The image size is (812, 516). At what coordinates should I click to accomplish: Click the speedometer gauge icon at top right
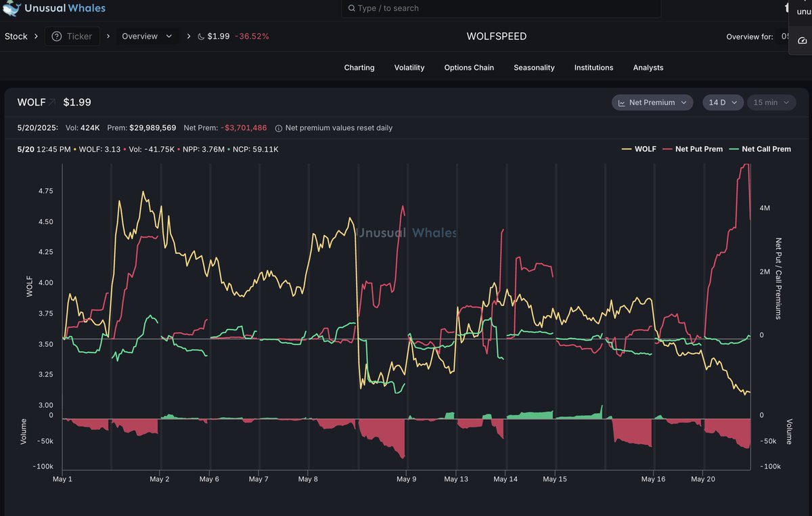tap(803, 41)
